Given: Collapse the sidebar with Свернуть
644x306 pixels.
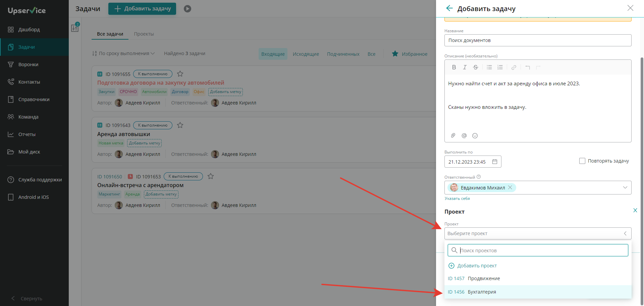Looking at the screenshot, I should click(27, 298).
